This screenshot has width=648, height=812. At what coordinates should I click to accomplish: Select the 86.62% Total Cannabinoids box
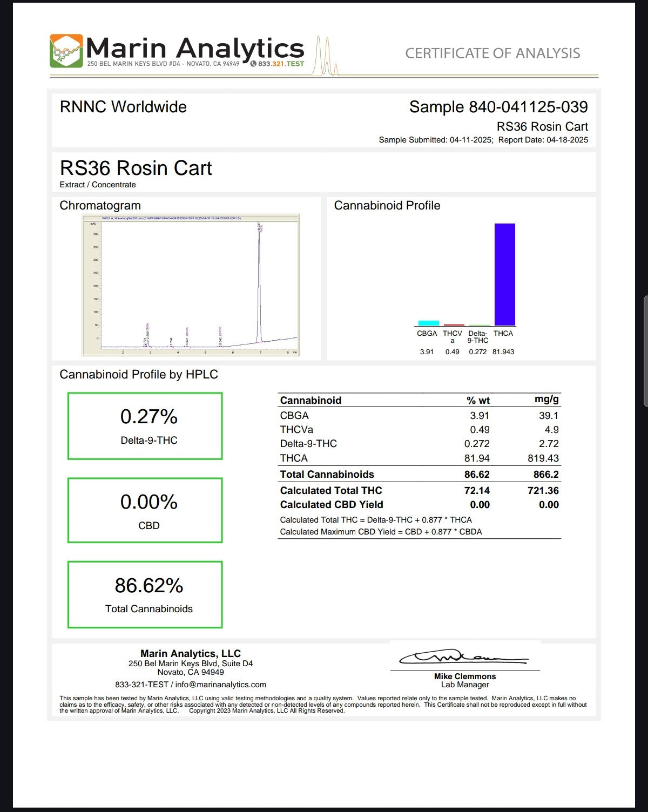tap(145, 594)
